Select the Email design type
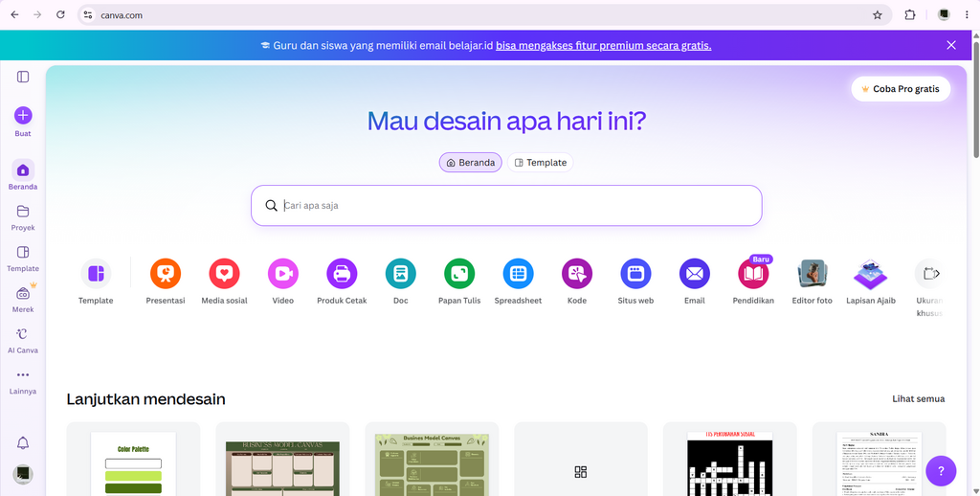Viewport: 980px width, 496px height. (695, 273)
